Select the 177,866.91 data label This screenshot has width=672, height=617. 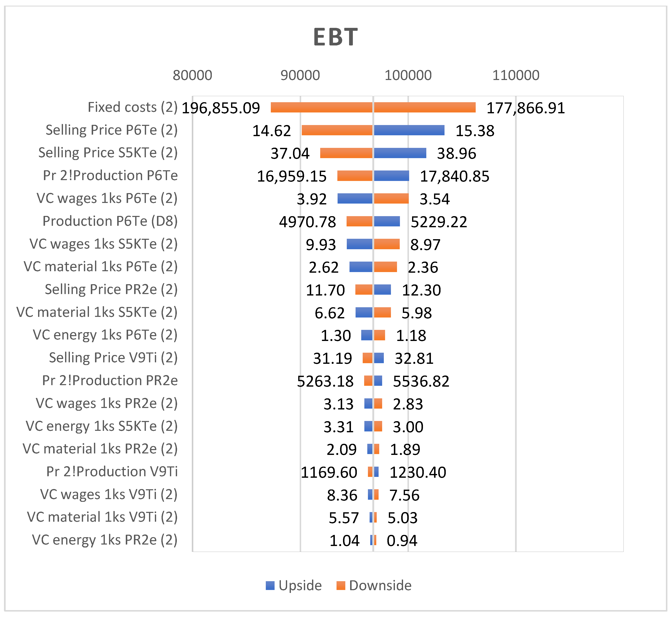[526, 108]
